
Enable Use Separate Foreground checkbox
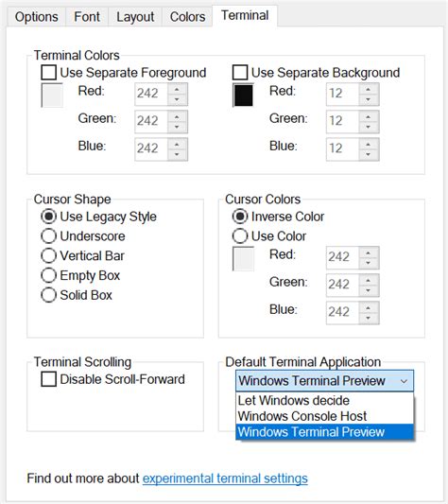(49, 72)
